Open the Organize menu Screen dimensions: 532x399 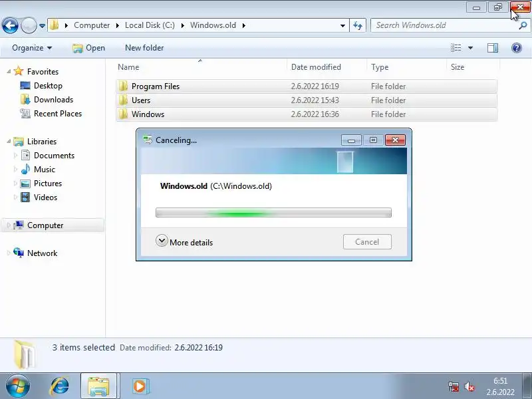pos(32,48)
